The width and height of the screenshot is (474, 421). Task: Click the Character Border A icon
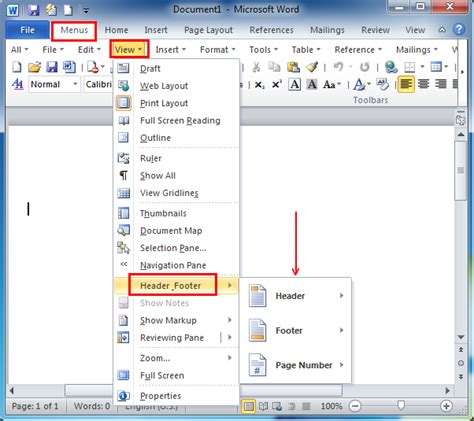(295, 85)
